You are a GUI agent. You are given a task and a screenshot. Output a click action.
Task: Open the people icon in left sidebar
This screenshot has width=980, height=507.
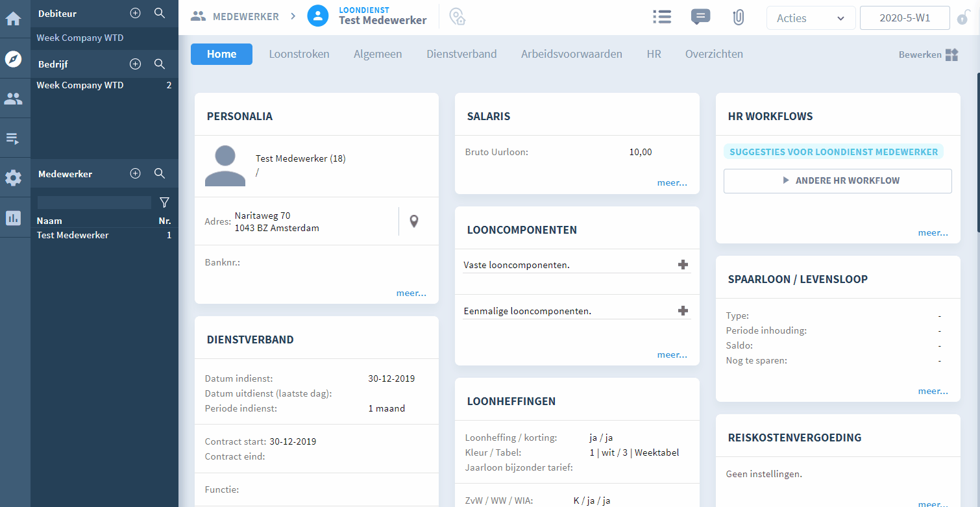14,99
